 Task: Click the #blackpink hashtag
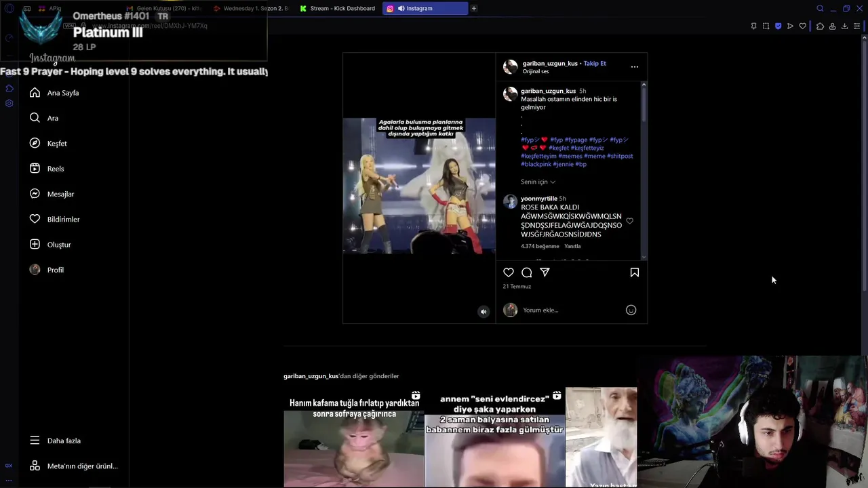535,164
